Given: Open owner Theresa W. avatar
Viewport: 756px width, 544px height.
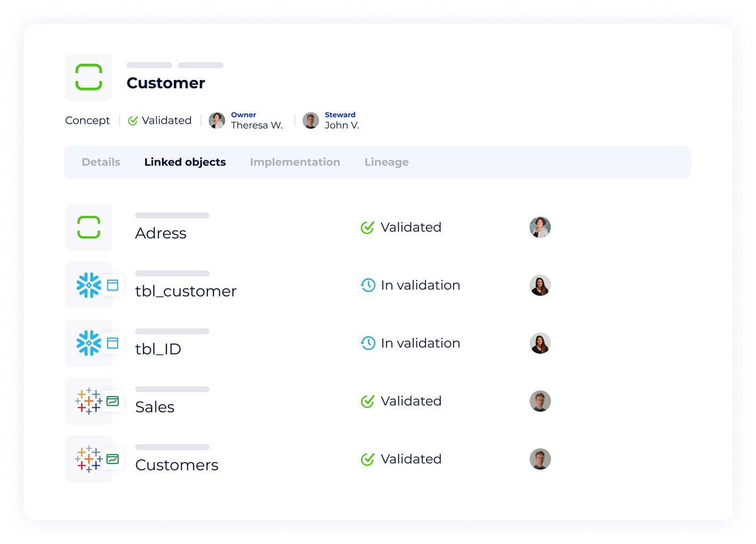Looking at the screenshot, I should (217, 120).
